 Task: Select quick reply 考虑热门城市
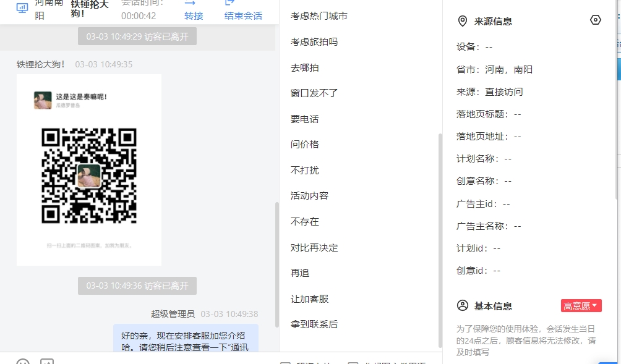[x=319, y=16]
